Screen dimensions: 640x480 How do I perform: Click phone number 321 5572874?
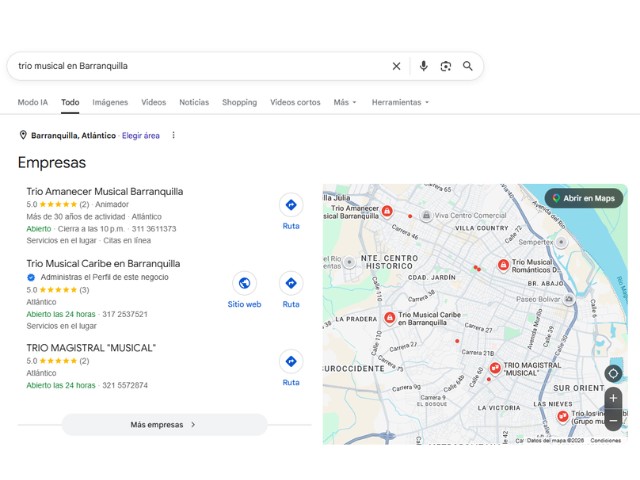[125, 385]
